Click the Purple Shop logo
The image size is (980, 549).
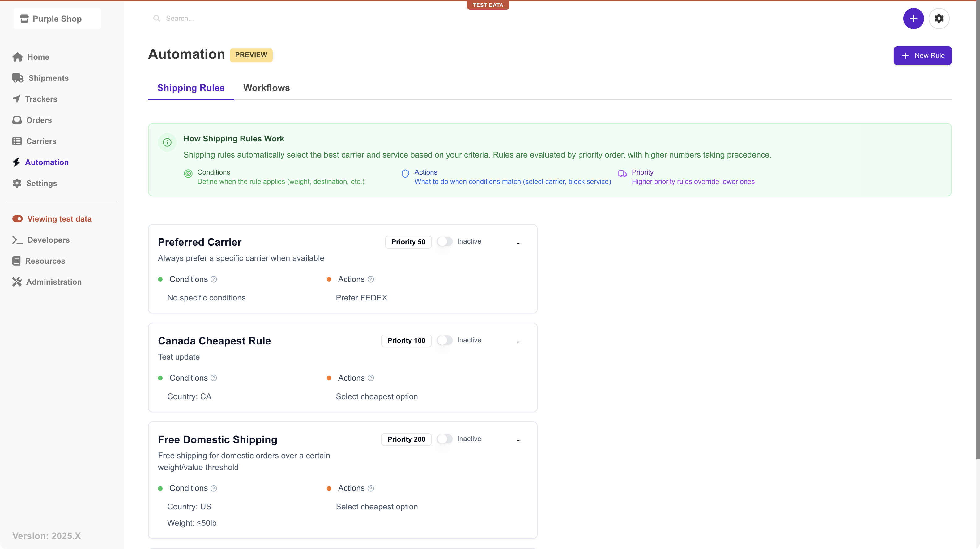(57, 18)
